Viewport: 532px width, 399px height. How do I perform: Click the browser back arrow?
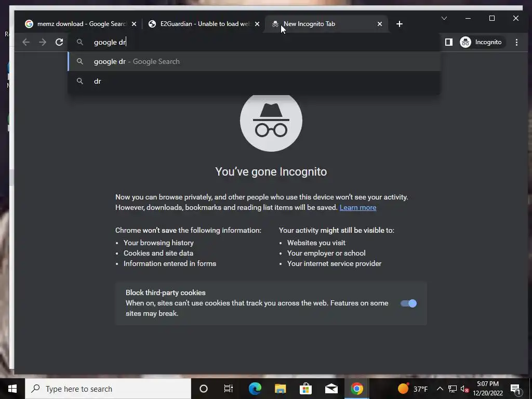[26, 42]
